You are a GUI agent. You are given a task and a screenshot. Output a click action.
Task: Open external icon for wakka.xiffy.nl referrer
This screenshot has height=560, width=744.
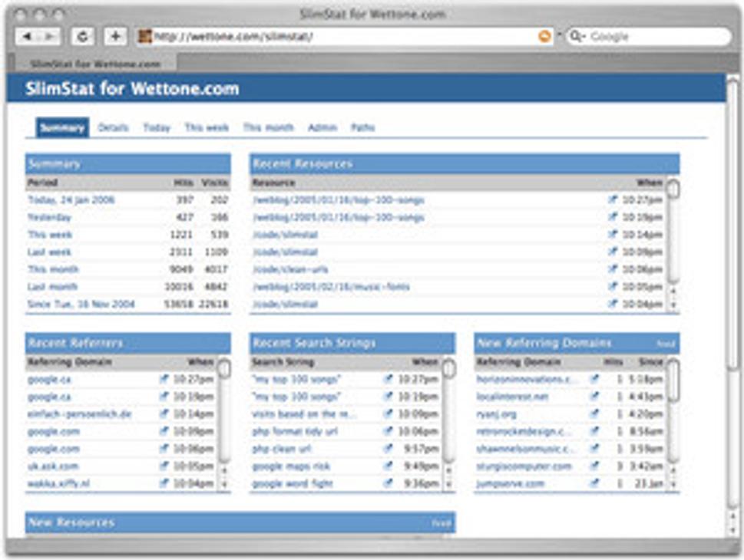[x=164, y=483]
